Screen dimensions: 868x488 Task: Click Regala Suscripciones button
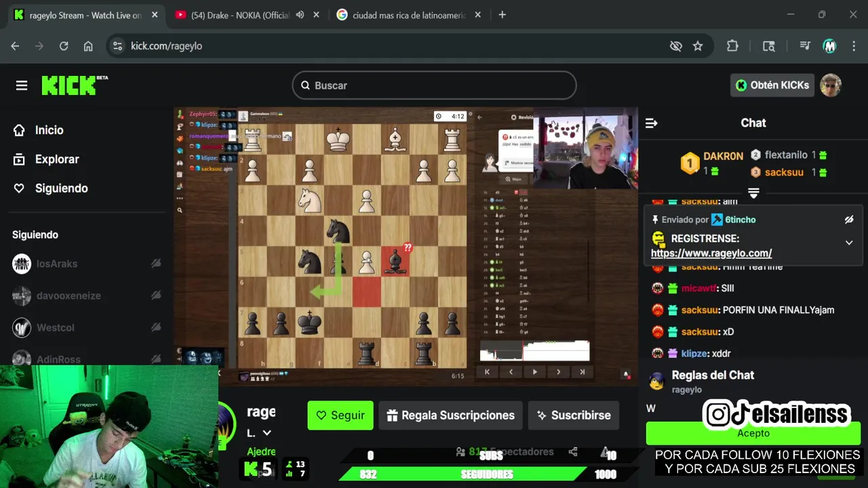tap(450, 415)
